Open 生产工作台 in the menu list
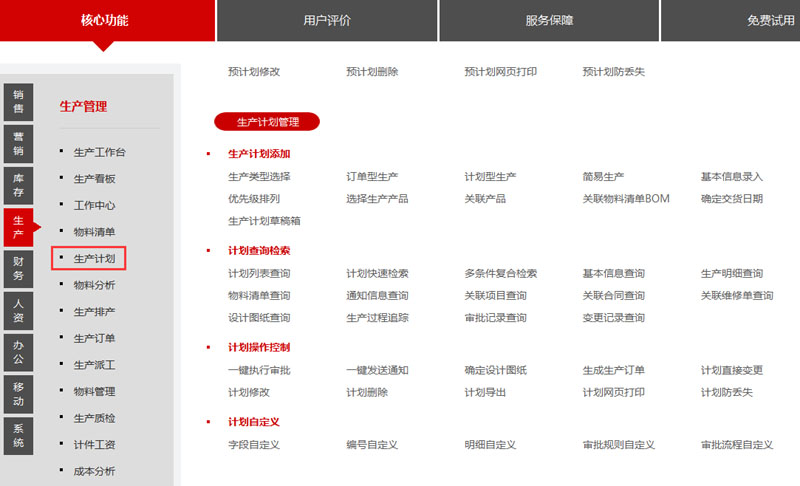Screen dimensions: 800x486 click(x=101, y=152)
